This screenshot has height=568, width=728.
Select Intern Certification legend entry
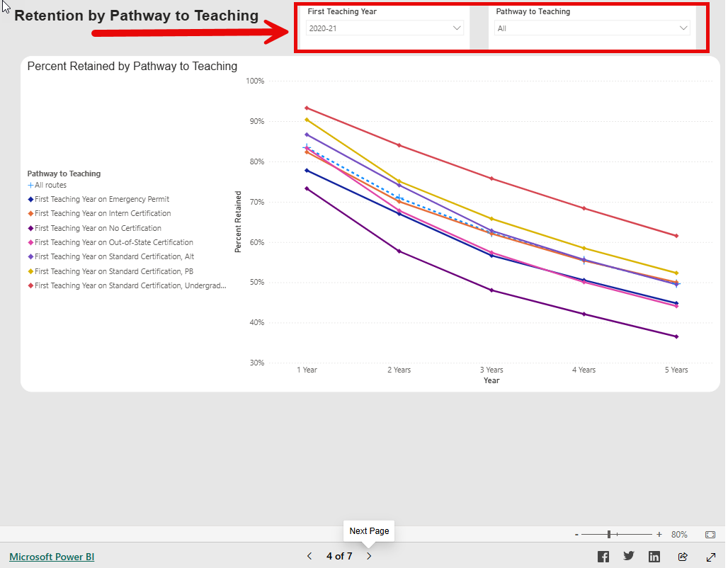point(102,213)
